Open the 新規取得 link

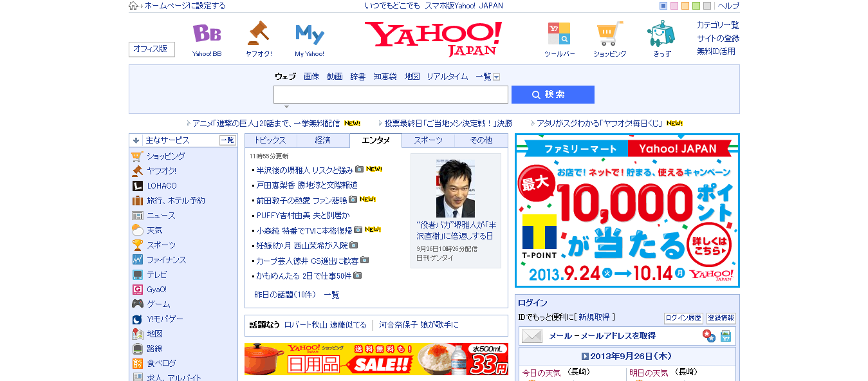(x=595, y=317)
